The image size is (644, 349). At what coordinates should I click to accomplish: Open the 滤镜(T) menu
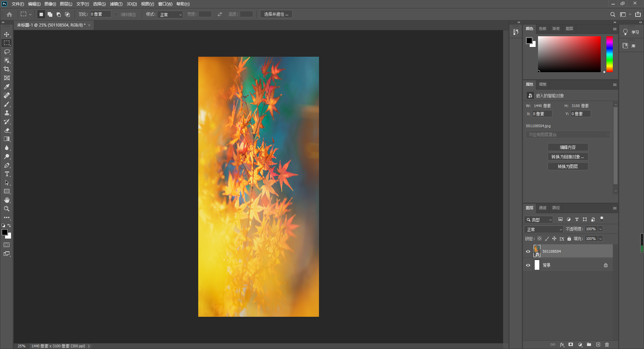click(116, 4)
